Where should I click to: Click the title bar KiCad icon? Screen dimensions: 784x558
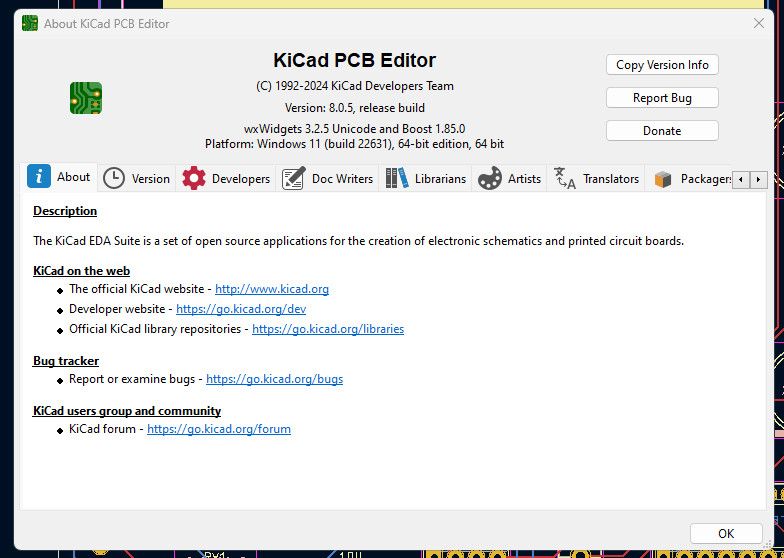pos(30,23)
